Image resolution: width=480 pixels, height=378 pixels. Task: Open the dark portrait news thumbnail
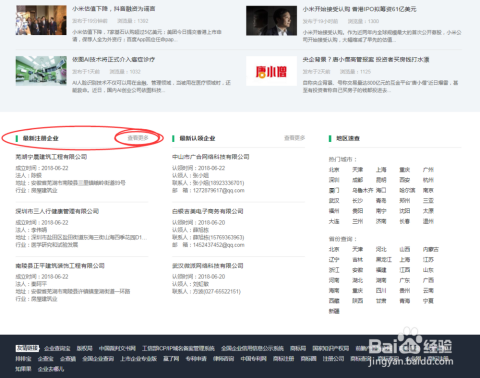271,20
